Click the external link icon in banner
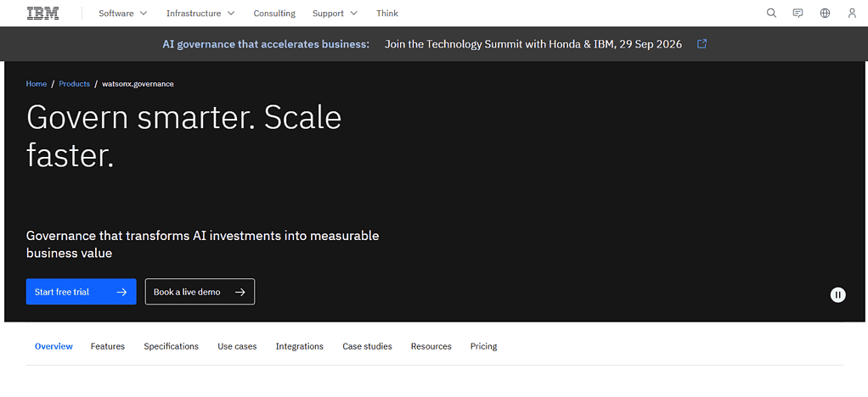 coord(702,43)
